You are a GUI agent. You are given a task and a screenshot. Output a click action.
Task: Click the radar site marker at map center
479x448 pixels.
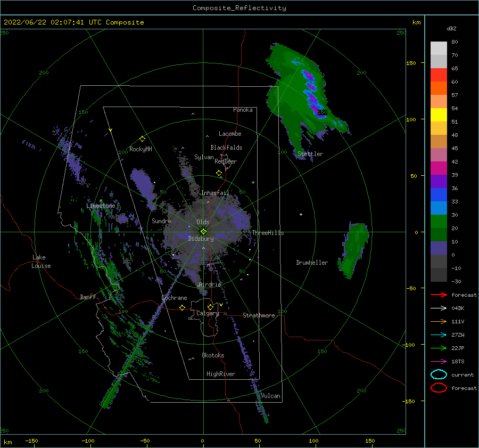(x=203, y=232)
